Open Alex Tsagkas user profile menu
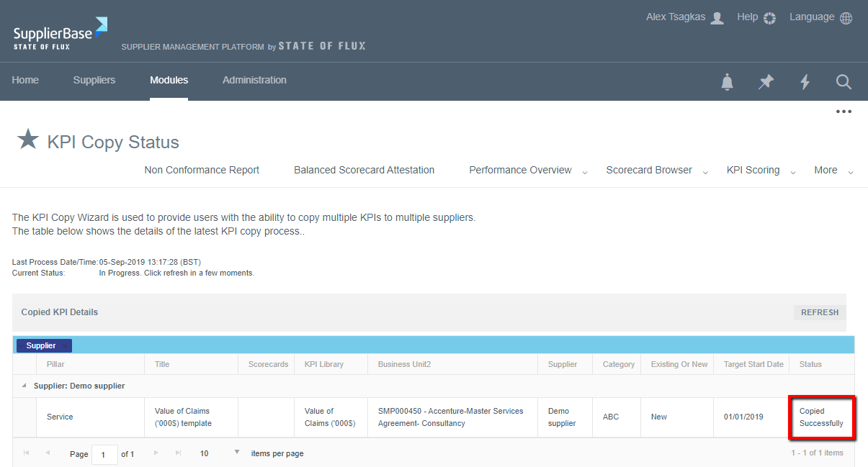 [x=684, y=17]
